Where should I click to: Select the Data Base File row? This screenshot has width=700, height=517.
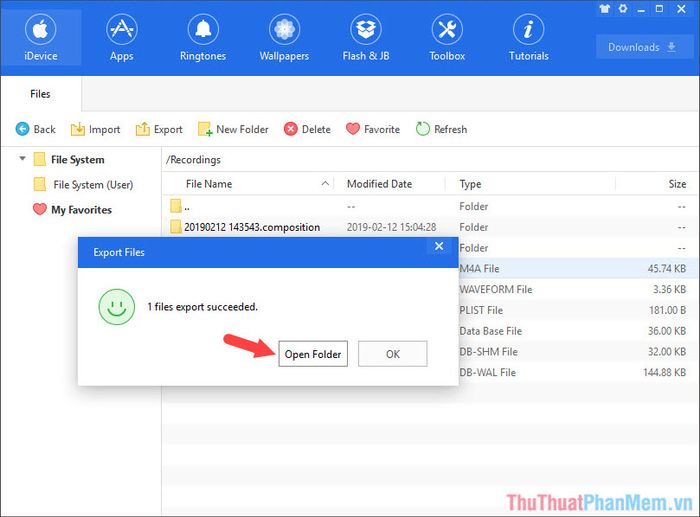tap(578, 331)
